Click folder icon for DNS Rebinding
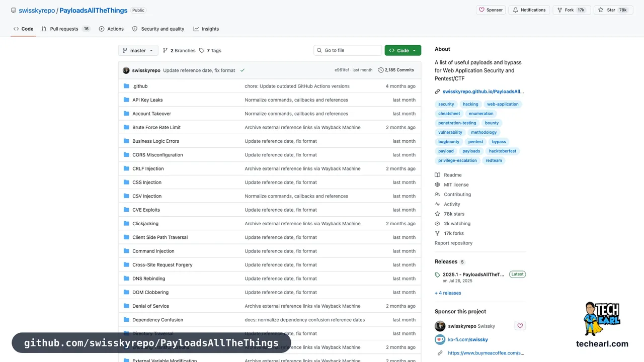 point(127,279)
